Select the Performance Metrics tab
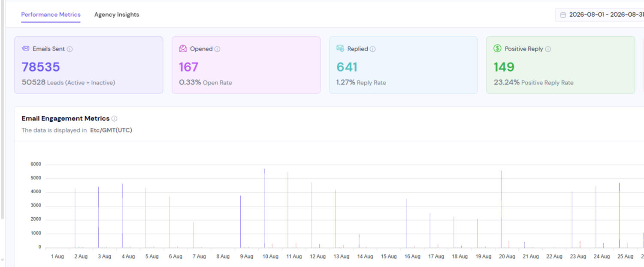Viewport: 644px width, 267px height. pyautogui.click(x=51, y=15)
